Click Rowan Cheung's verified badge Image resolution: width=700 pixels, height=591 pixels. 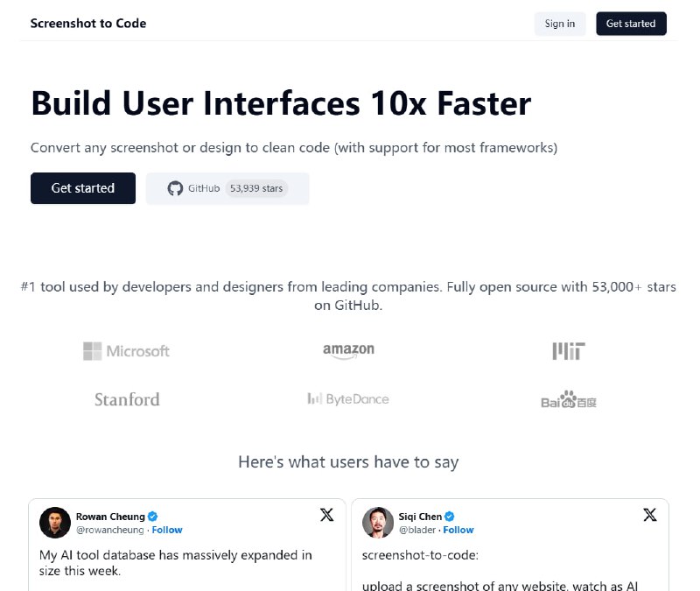tap(153, 517)
